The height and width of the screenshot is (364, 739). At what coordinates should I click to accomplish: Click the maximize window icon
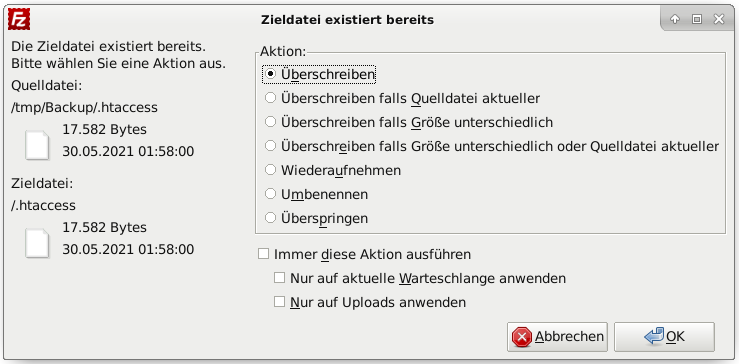(697, 19)
